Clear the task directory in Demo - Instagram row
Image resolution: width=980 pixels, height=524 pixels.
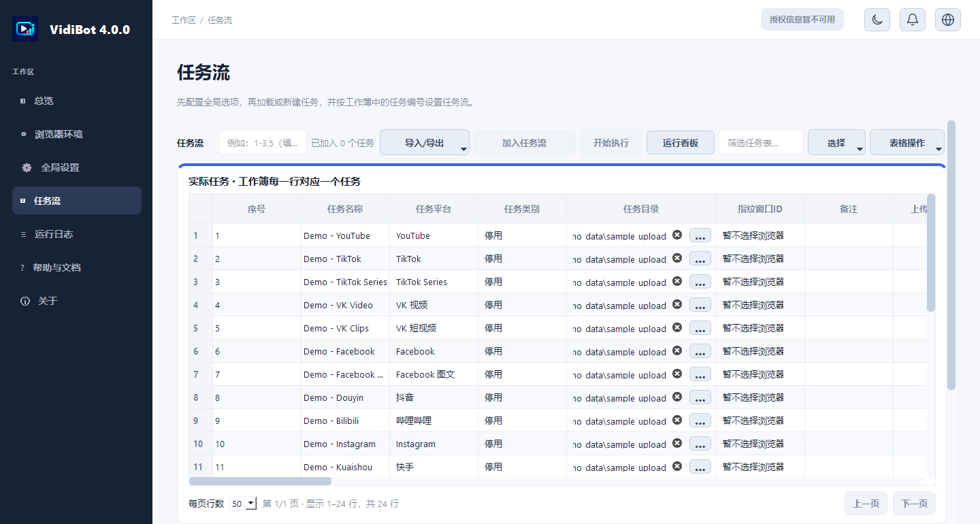point(677,443)
